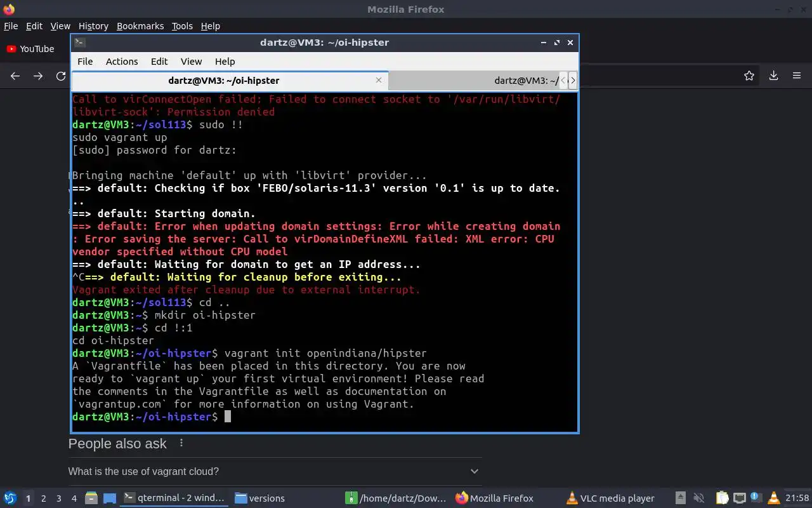
Task: Open the People also ask options menu
Action: [x=181, y=443]
